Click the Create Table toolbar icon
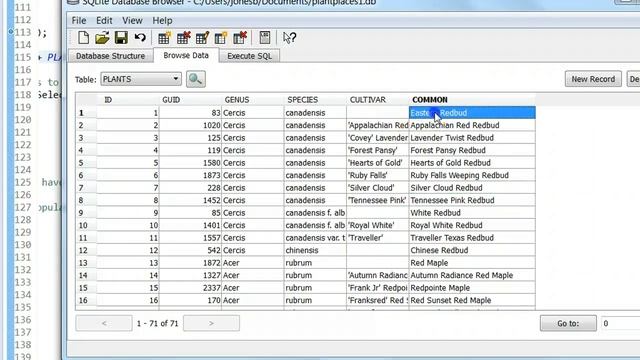This screenshot has width=640, height=360. click(x=164, y=38)
